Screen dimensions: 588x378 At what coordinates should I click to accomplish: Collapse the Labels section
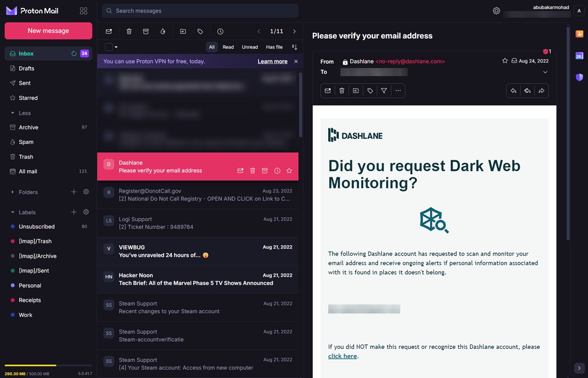(13, 212)
